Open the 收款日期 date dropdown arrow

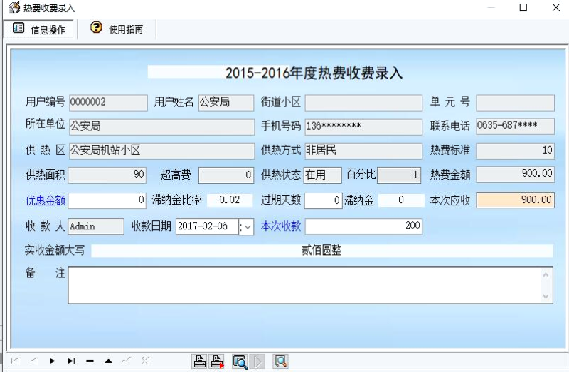246,227
